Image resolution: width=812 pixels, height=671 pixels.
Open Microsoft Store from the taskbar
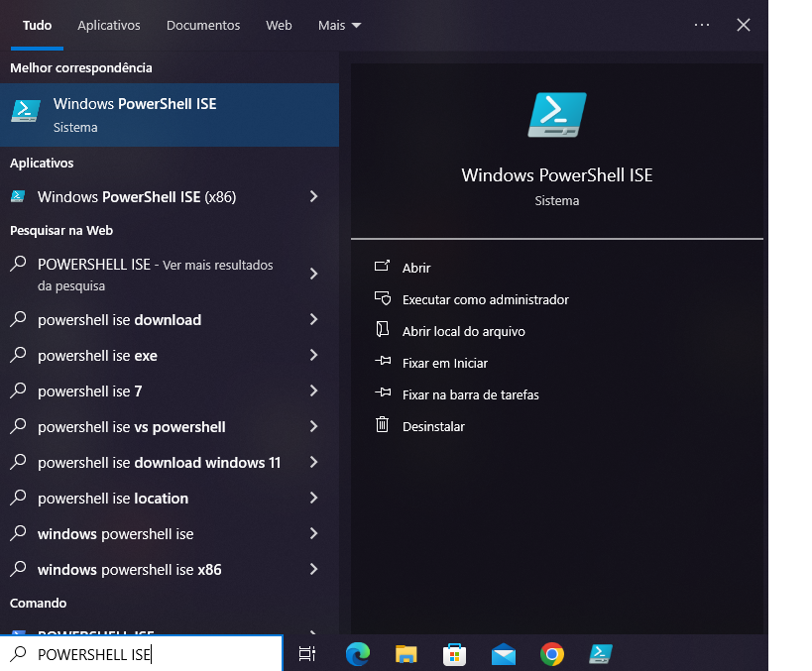click(x=454, y=654)
